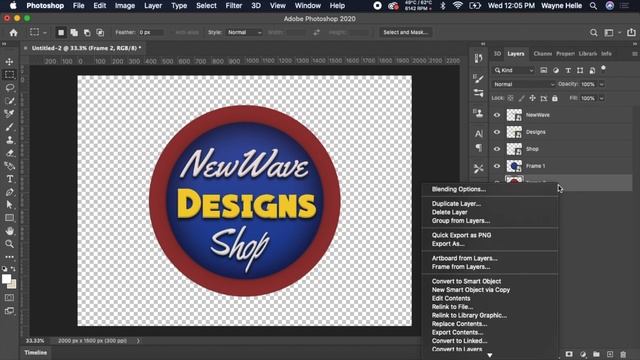Select the Eraser tool

click(9, 153)
